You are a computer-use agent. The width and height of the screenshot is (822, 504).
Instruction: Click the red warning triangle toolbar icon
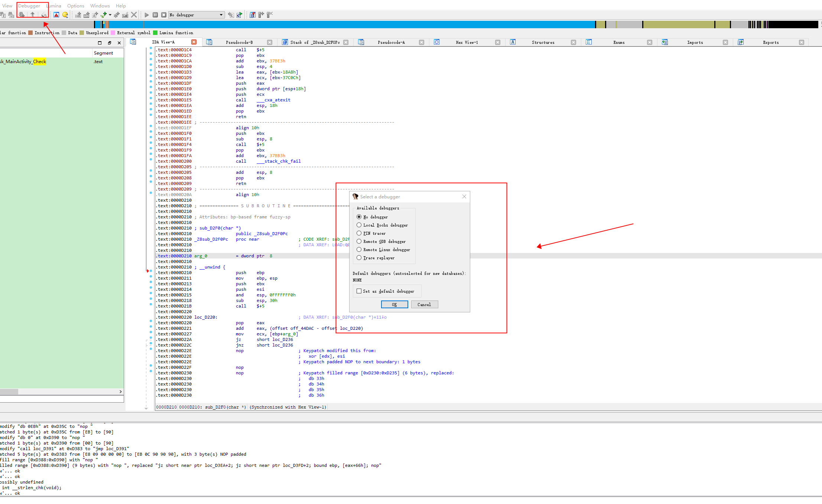pos(56,15)
